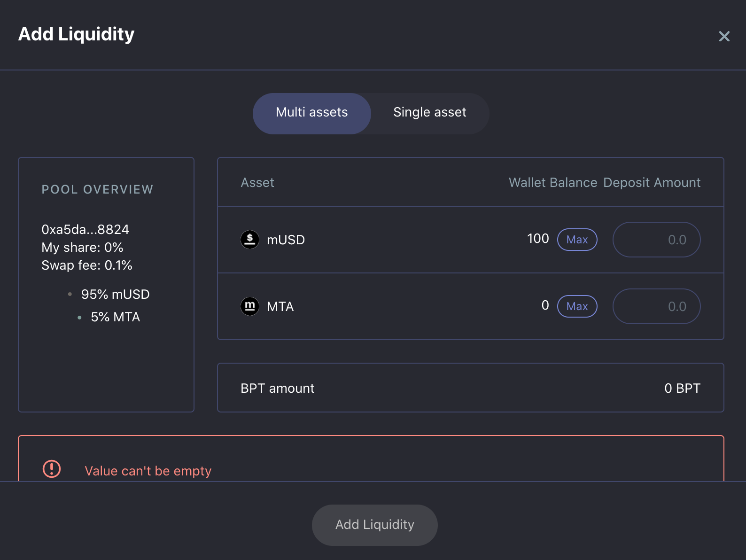This screenshot has width=746, height=560.
Task: Select the Pool Overview panel
Action: (x=106, y=284)
